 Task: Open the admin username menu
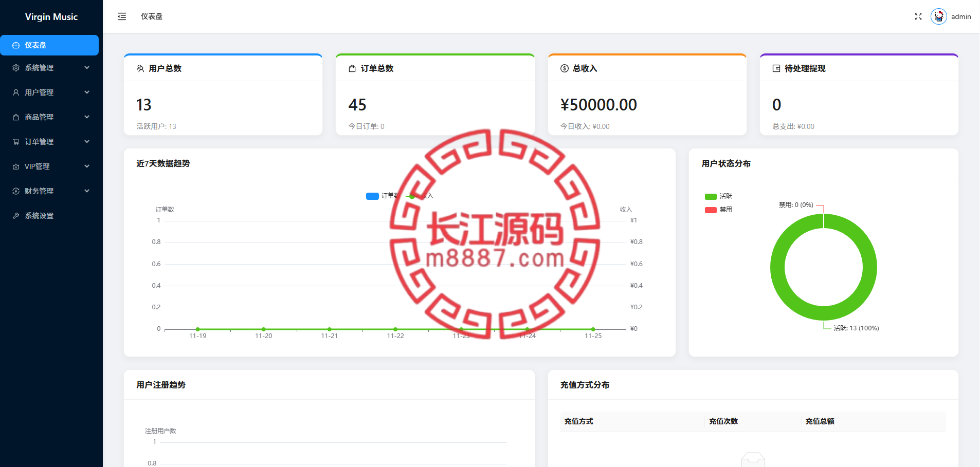click(961, 16)
